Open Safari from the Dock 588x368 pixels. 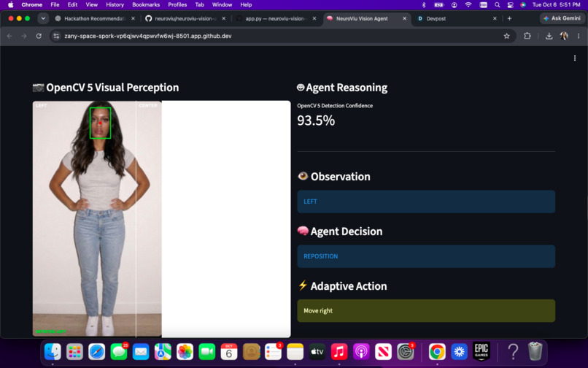[x=97, y=352]
